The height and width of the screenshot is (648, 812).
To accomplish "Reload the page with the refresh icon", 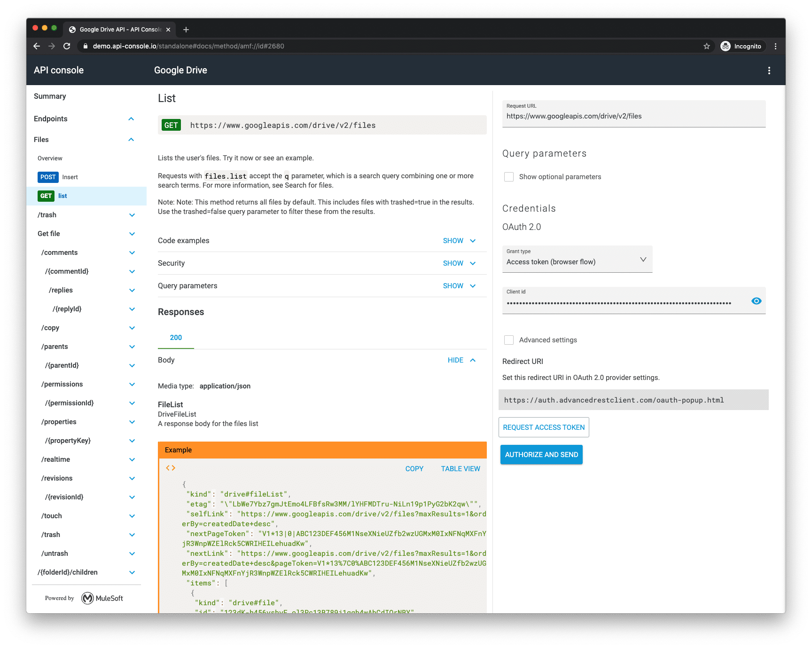I will pos(67,46).
